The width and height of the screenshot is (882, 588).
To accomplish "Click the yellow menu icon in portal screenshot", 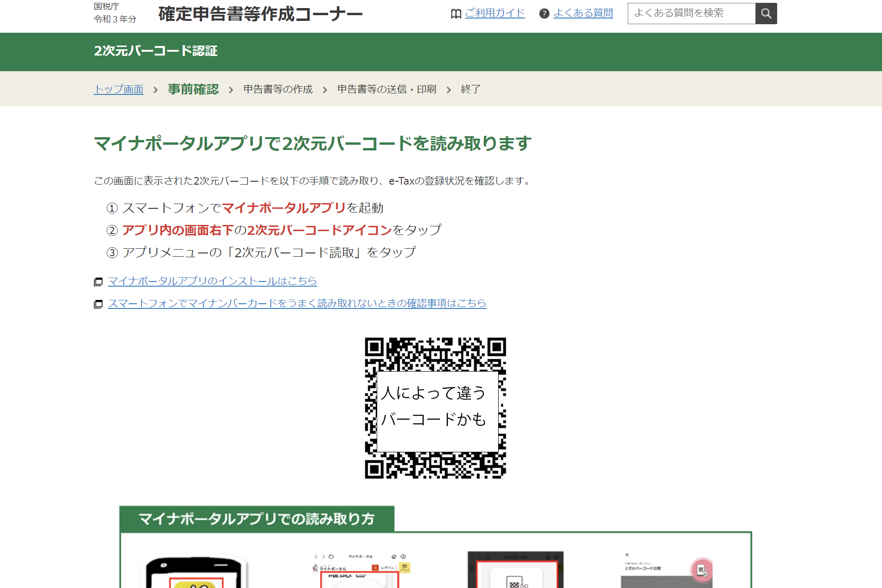I will [404, 568].
